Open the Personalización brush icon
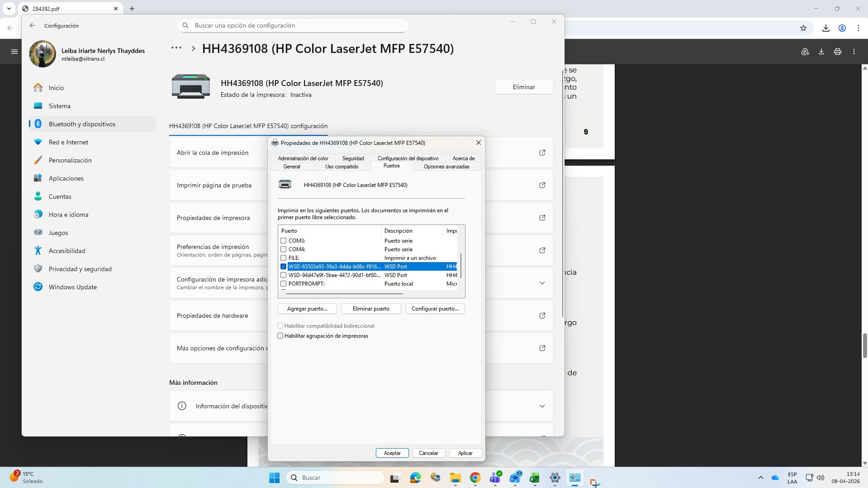 38,160
